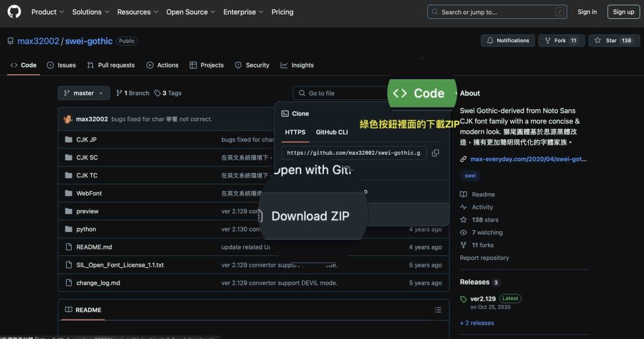644x339 pixels.
Task: Open the GitHub home logo
Action: [14, 11]
